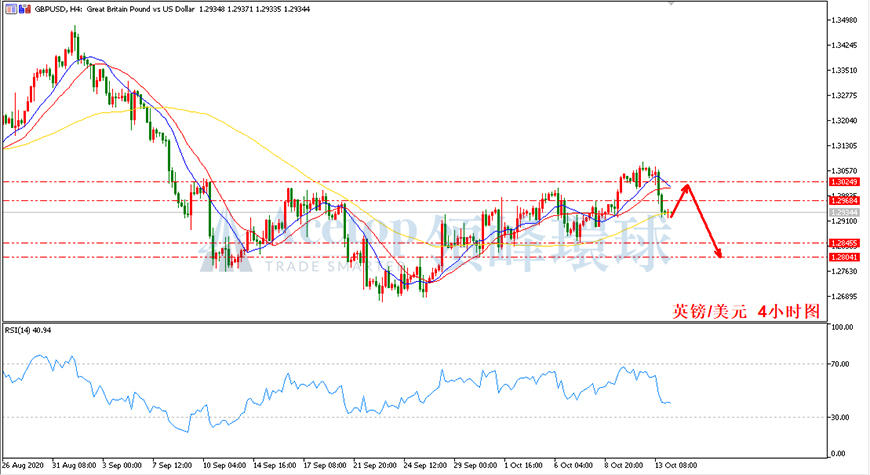870x475 pixels.
Task: Click the red 英镑/美元 4小时图 caption
Action: click(746, 311)
